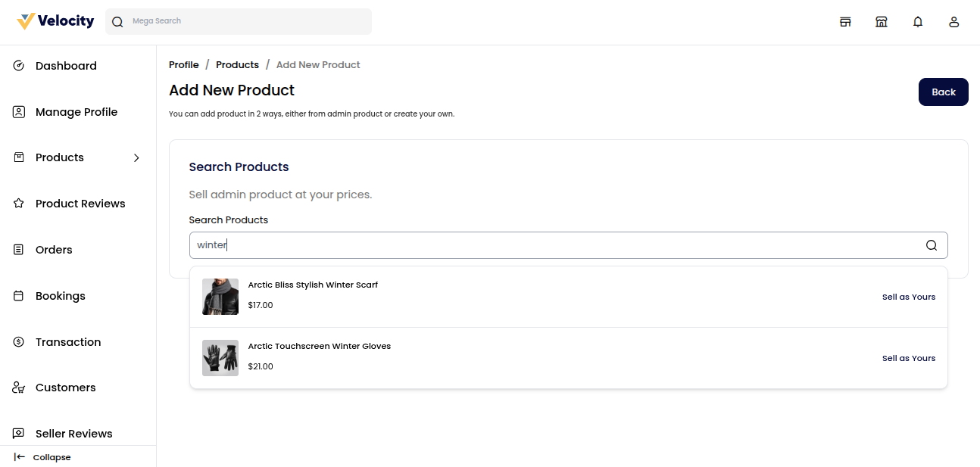Click the search magnifier in Search Products field
The image size is (980, 467).
tap(932, 245)
